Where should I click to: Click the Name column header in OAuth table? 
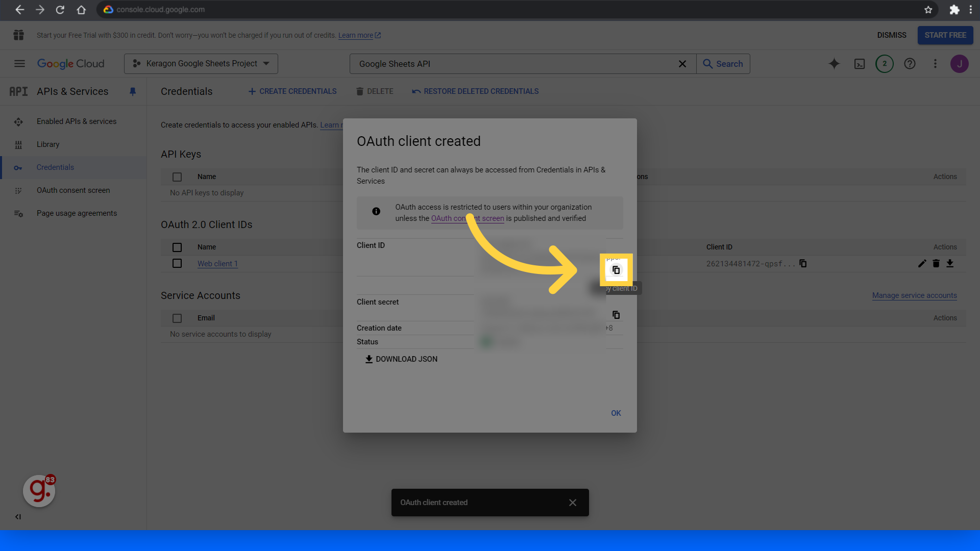pyautogui.click(x=207, y=247)
